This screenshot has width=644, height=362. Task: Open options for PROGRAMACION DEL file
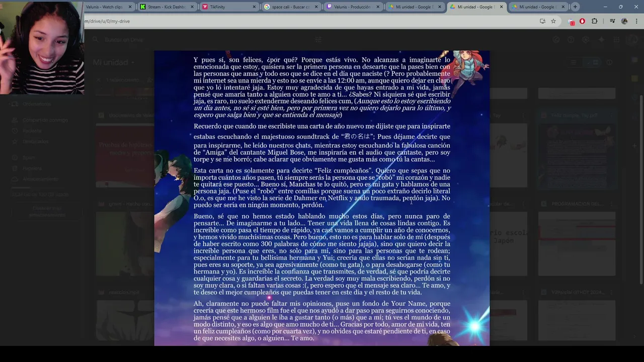point(611,204)
